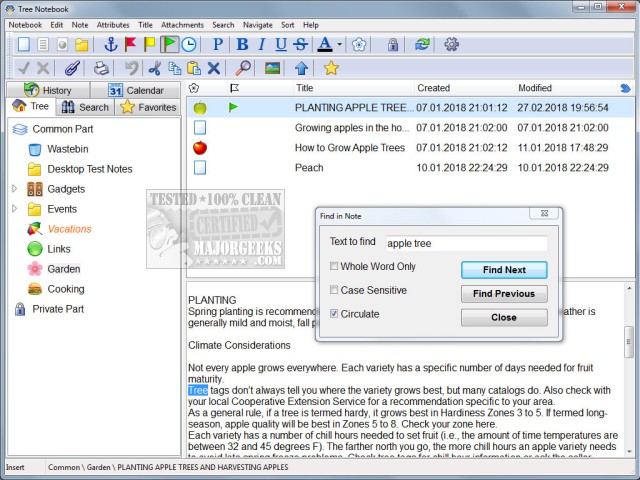Click the blue flower icon in toolbar
This screenshot has height=480, width=640.
359,44
